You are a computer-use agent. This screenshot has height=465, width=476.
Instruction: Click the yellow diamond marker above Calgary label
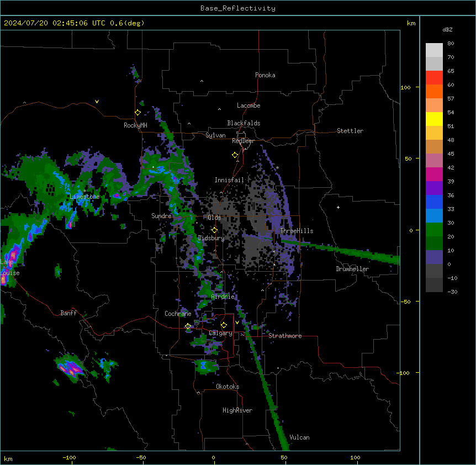click(x=224, y=325)
